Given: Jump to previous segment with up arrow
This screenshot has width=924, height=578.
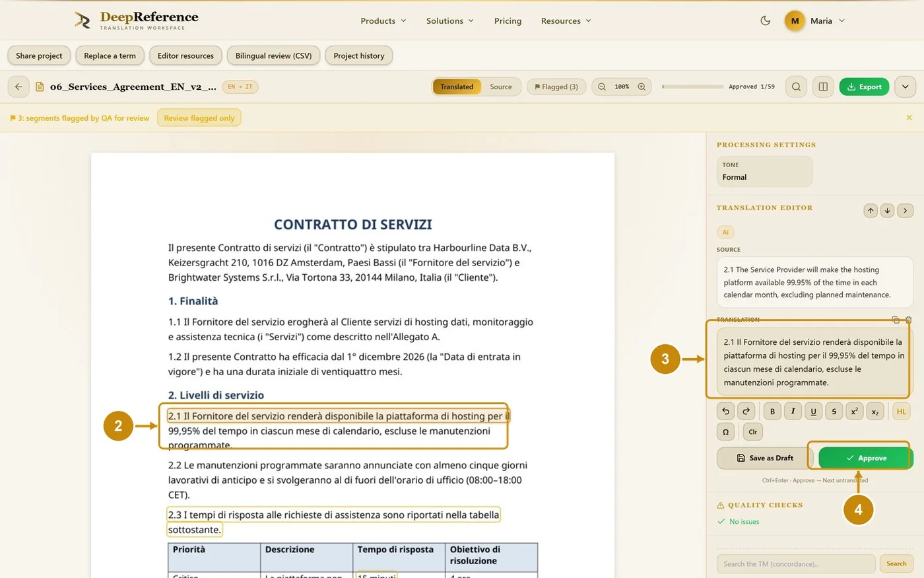Looking at the screenshot, I should (871, 211).
